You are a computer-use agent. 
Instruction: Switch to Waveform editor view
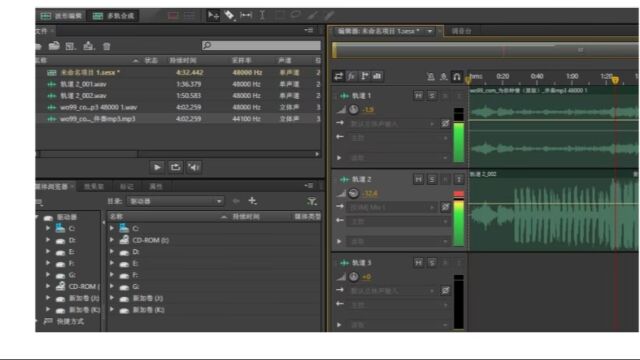click(61, 16)
